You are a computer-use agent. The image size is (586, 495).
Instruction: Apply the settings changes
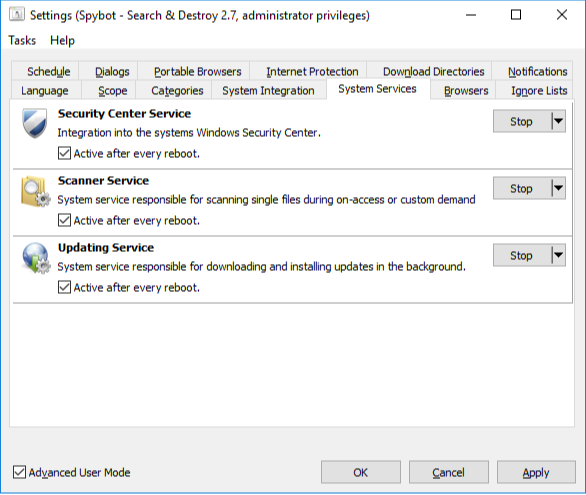pos(536,472)
